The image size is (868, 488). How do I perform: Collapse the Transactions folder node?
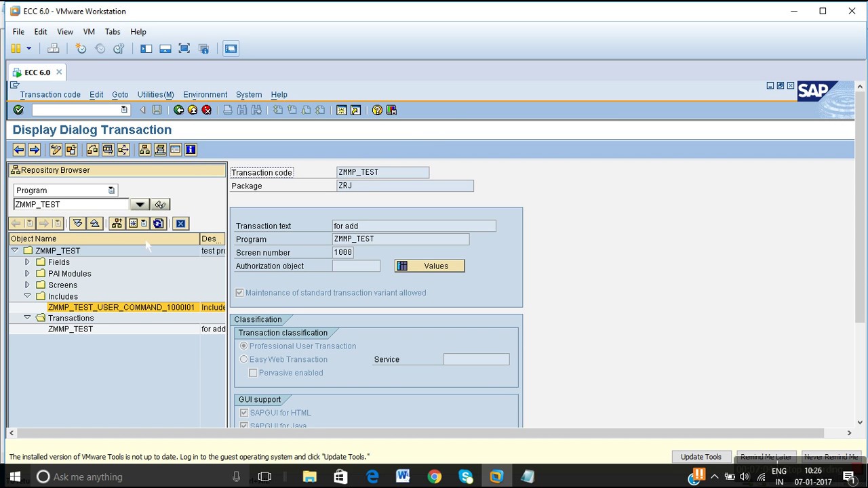tap(27, 317)
